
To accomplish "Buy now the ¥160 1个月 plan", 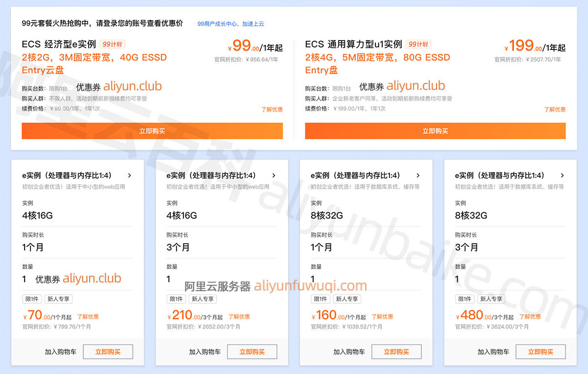I will point(396,352).
